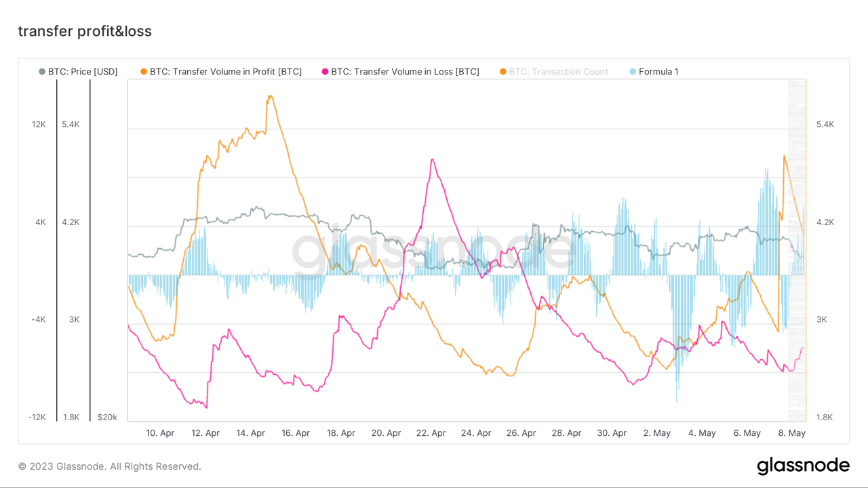This screenshot has width=868, height=488.
Task: Toggle BTC: Transfer Volume in Profit legend entry
Action: coord(220,71)
